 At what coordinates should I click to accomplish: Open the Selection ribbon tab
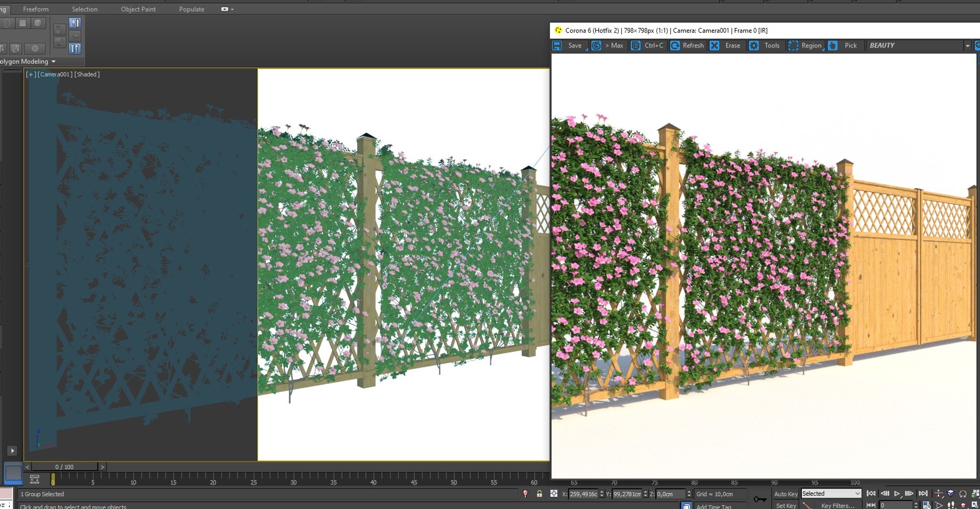(85, 9)
